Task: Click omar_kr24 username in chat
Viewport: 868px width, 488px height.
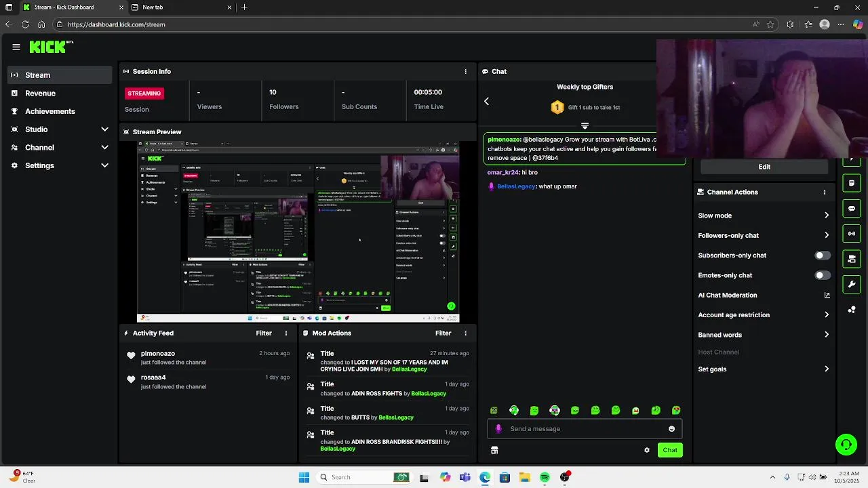Action: point(502,173)
